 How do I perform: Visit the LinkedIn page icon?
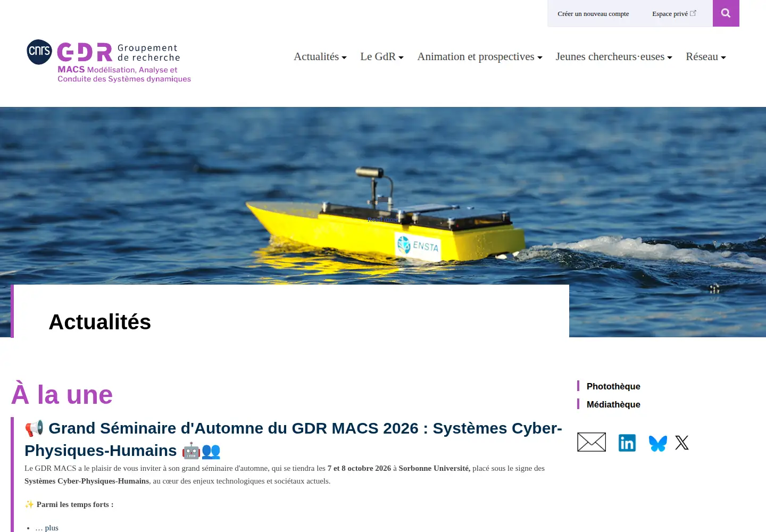pyautogui.click(x=627, y=443)
